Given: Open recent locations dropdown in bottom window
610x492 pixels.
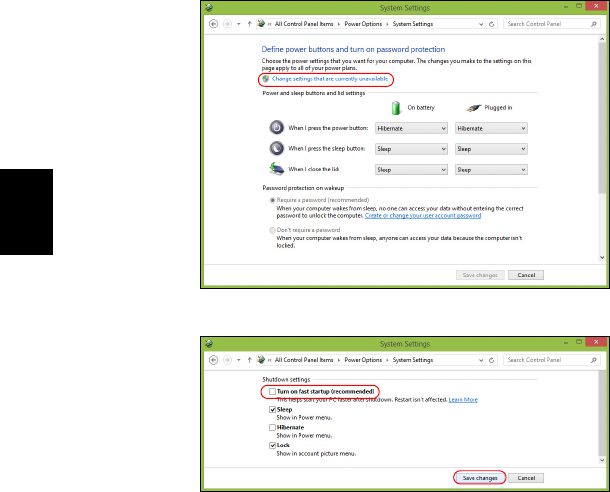Looking at the screenshot, I should pos(238,360).
